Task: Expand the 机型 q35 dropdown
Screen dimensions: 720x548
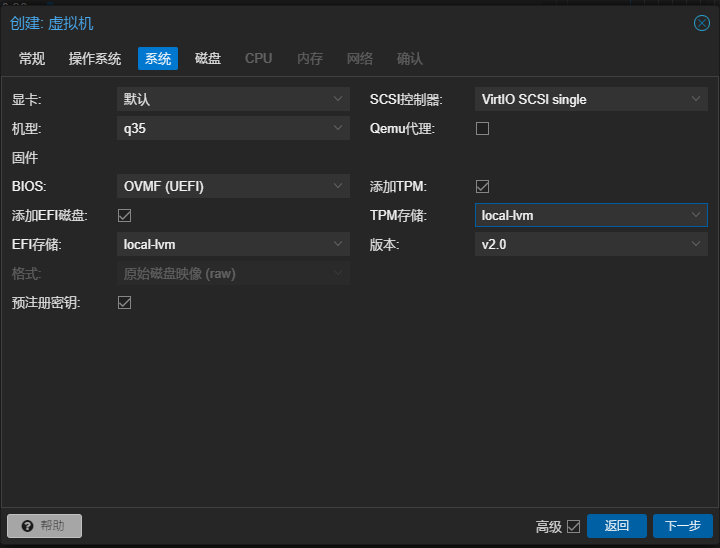Action: (338, 128)
